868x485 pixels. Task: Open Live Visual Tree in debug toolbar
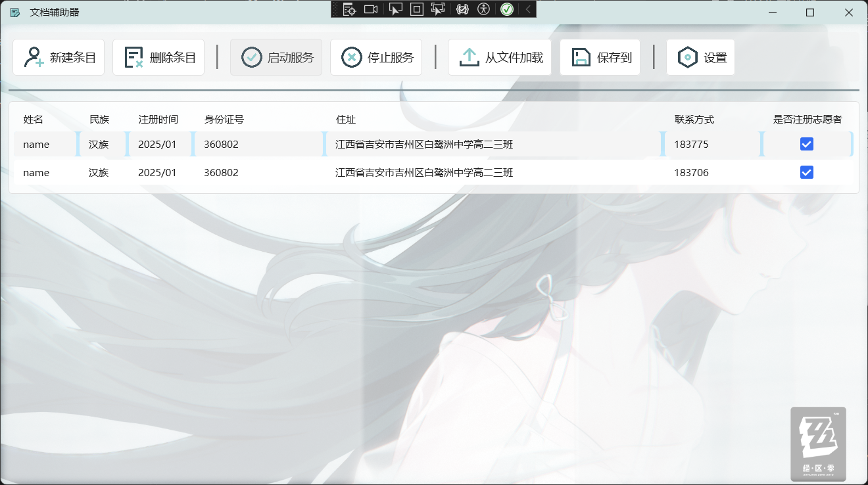[349, 9]
